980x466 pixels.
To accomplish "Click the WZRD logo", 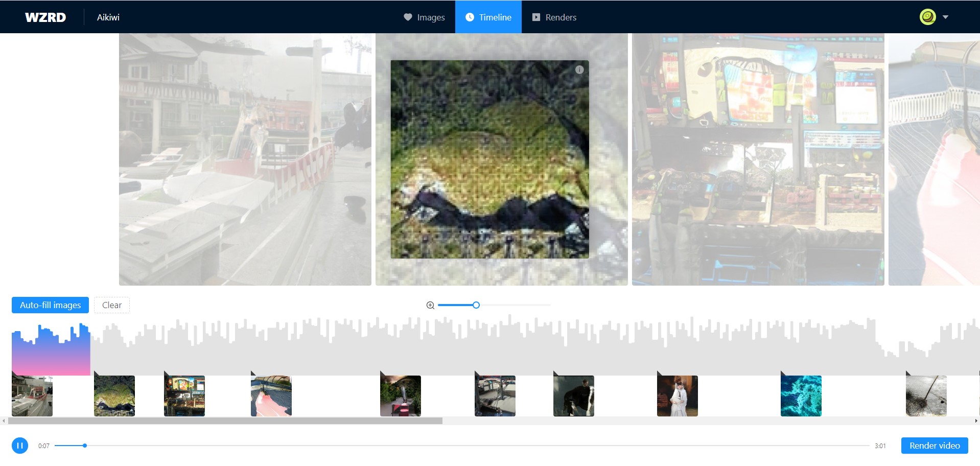I will (45, 17).
